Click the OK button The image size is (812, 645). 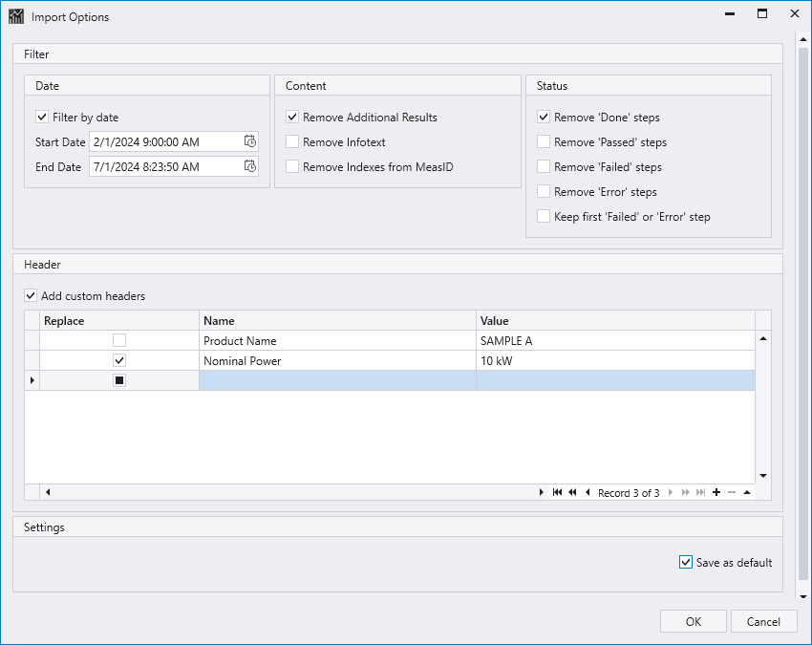point(693,621)
